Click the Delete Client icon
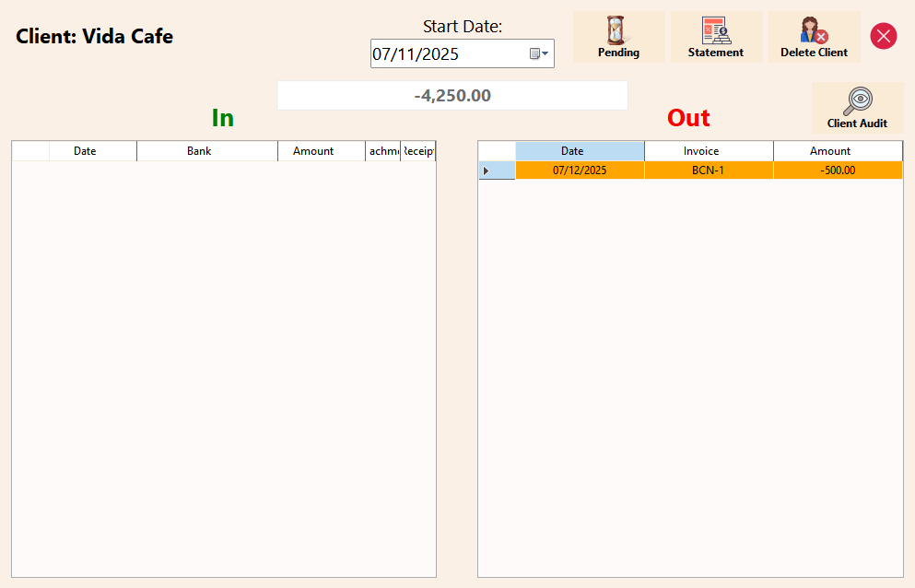The height and width of the screenshot is (588, 915). 814,37
